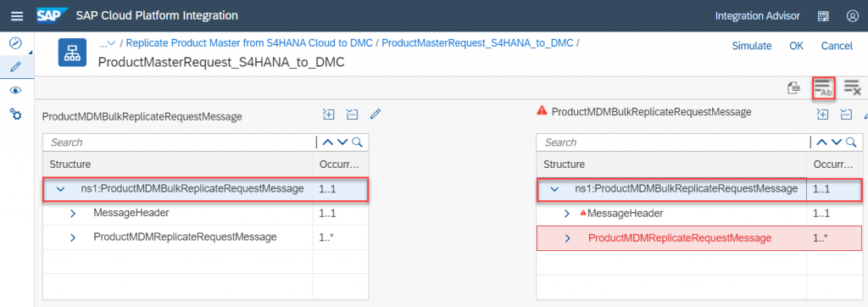Collapse all nodes in target structure
Viewport: 868px width, 307px height.
tap(846, 114)
